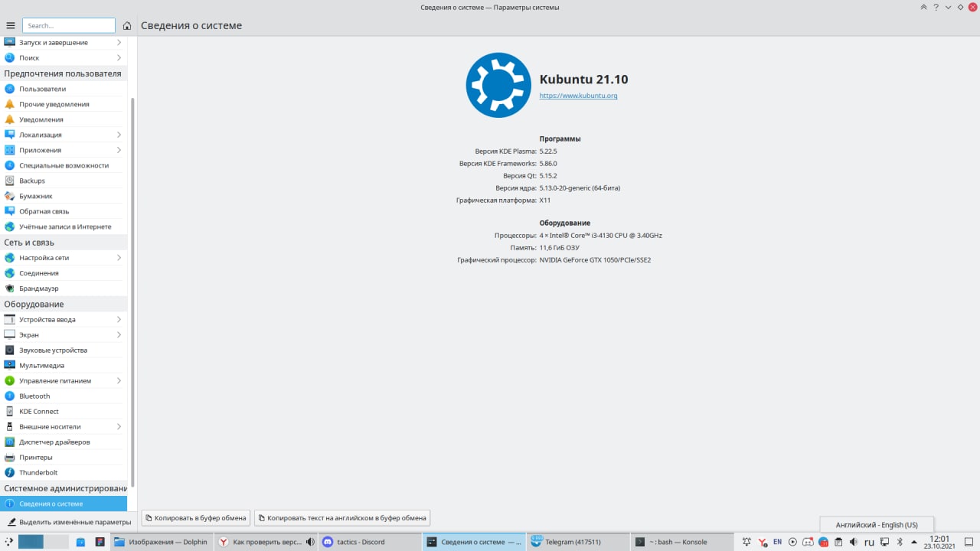This screenshot has width=980, height=551.
Task: Expand hidden system tray icons arrow
Action: click(914, 542)
